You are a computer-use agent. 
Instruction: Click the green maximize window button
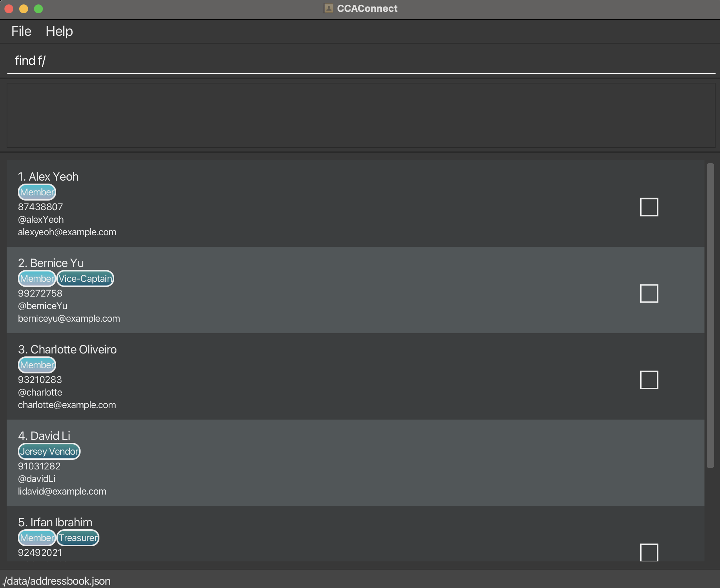click(38, 8)
